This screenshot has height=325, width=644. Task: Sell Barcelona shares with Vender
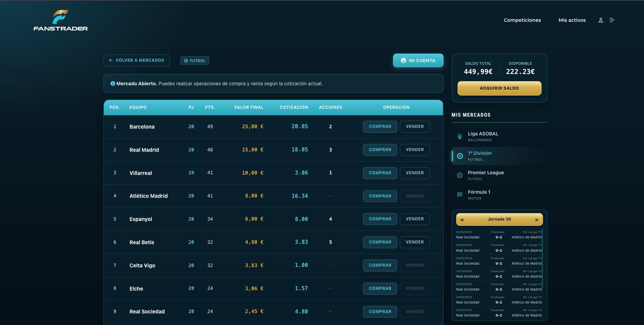pyautogui.click(x=415, y=127)
